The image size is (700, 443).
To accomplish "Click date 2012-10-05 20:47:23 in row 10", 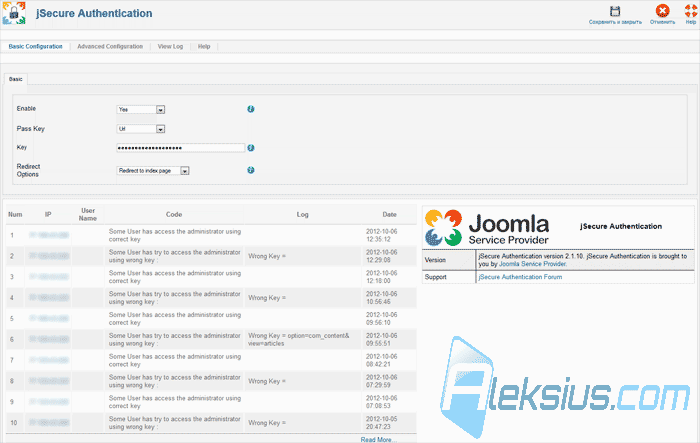I will click(382, 423).
